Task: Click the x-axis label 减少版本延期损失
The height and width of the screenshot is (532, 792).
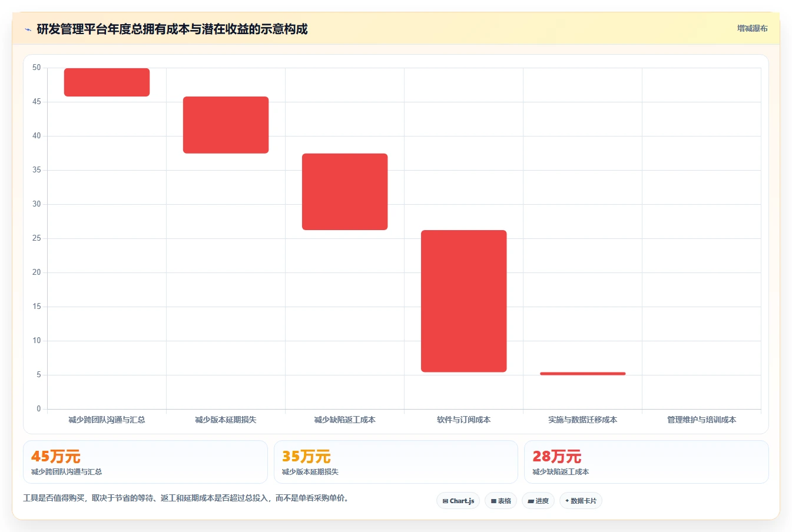Action: click(226, 420)
